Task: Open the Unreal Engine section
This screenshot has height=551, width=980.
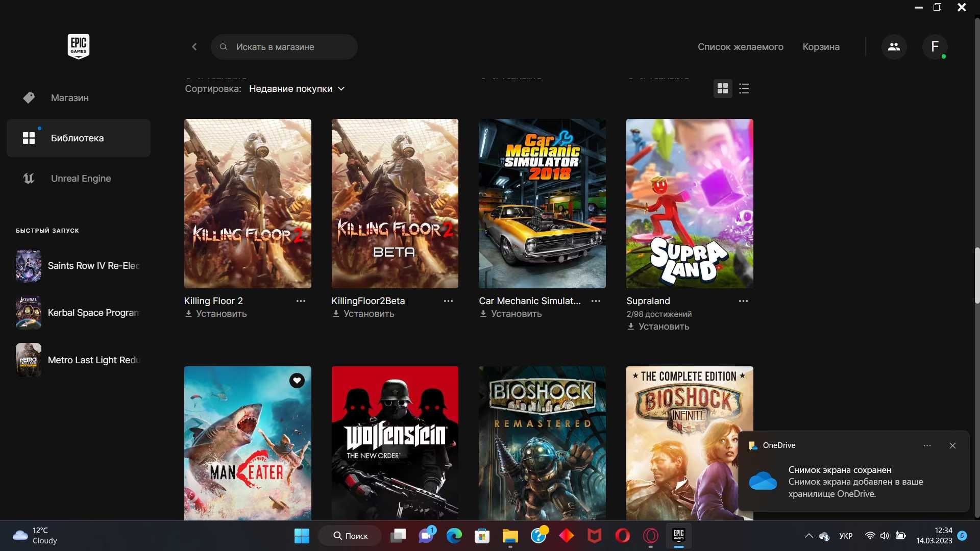Action: pyautogui.click(x=79, y=179)
